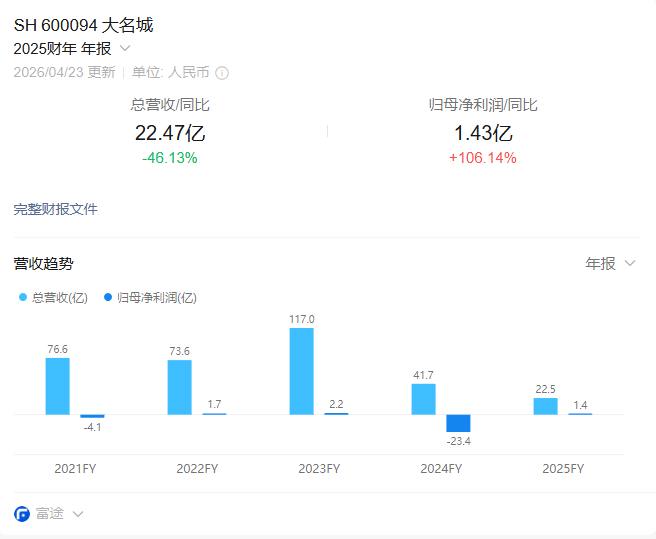The height and width of the screenshot is (539, 656).
Task: Click the info icon beside 单位: 人民币
Action: [222, 72]
